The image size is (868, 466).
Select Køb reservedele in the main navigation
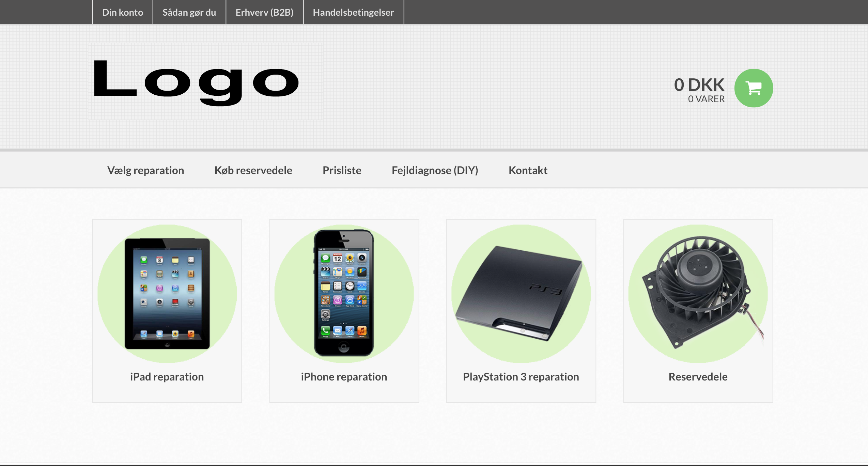253,170
